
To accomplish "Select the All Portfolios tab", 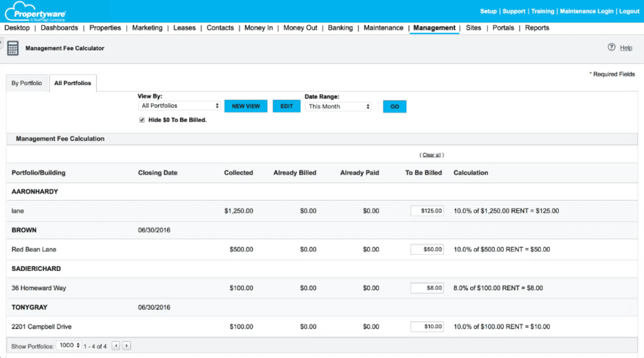I will click(x=72, y=83).
